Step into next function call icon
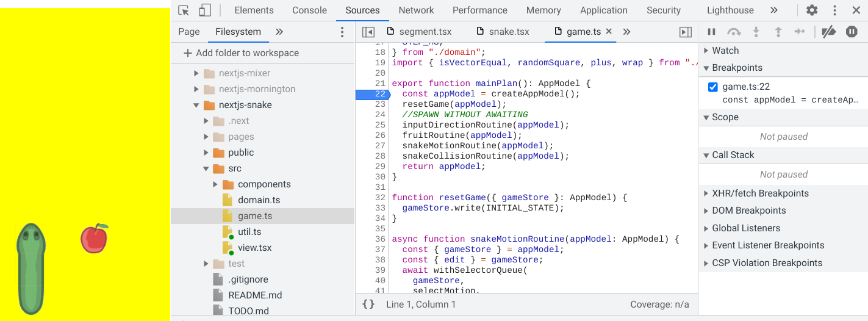The image size is (868, 321). 756,32
